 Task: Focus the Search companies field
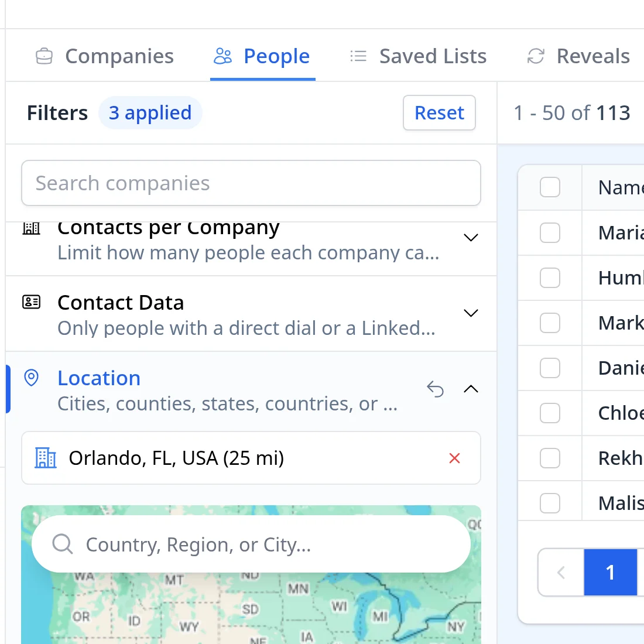[251, 183]
